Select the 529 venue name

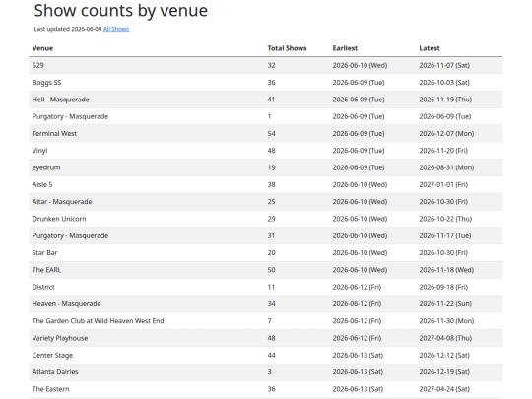[38, 65]
